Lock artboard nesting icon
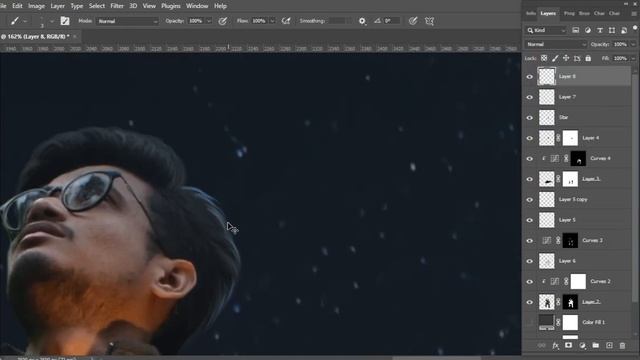 (x=577, y=58)
